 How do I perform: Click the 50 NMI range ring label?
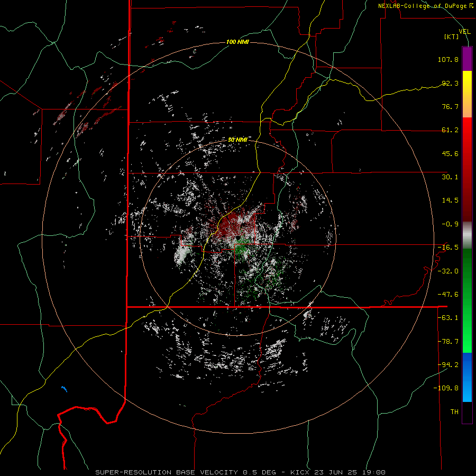pyautogui.click(x=237, y=140)
